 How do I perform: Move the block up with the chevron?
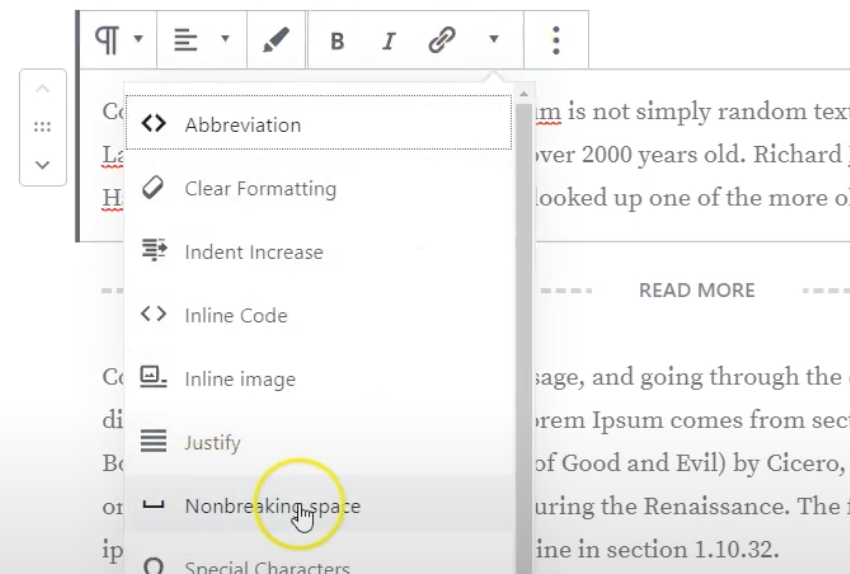42,89
